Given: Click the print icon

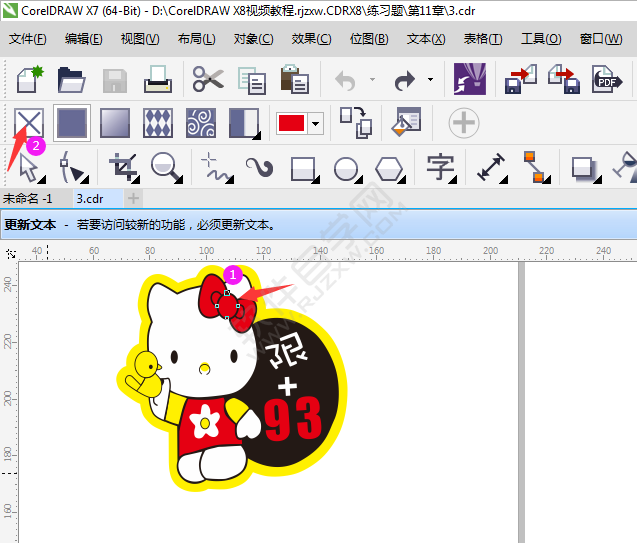Looking at the screenshot, I should [158, 79].
